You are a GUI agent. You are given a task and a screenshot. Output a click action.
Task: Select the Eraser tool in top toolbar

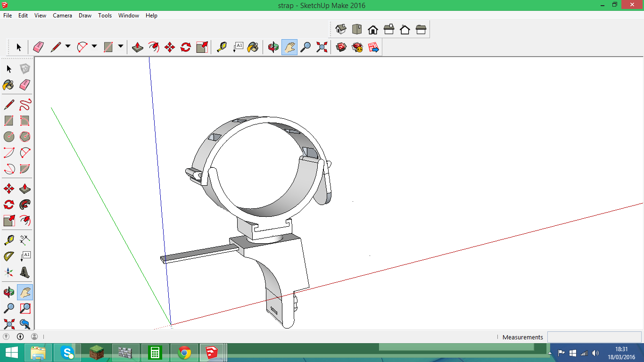(39, 47)
